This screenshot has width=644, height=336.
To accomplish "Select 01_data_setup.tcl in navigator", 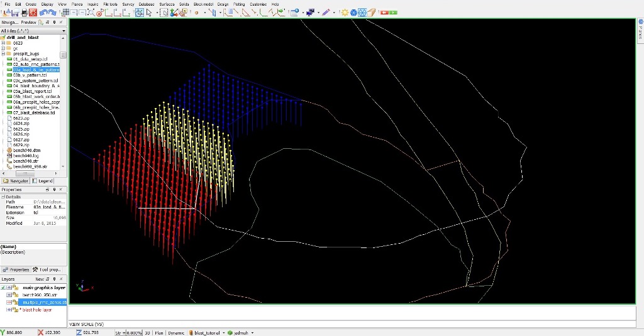I will 30,59.
